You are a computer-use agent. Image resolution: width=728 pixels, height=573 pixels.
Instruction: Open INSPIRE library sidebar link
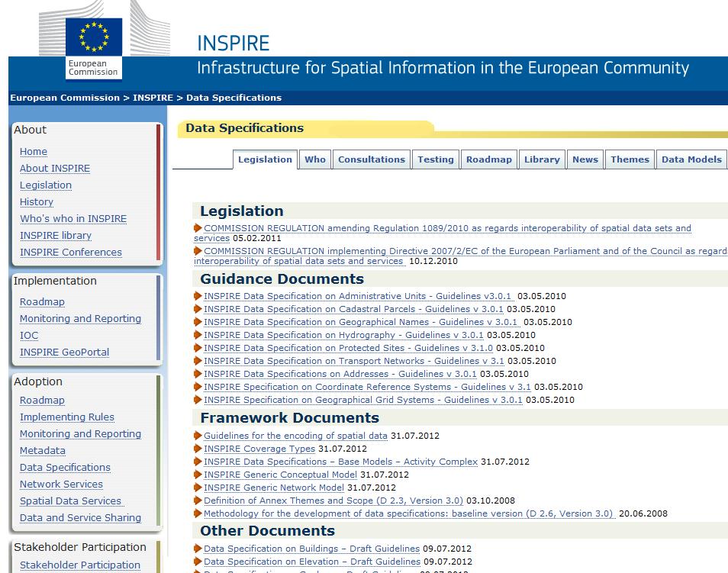tap(56, 236)
